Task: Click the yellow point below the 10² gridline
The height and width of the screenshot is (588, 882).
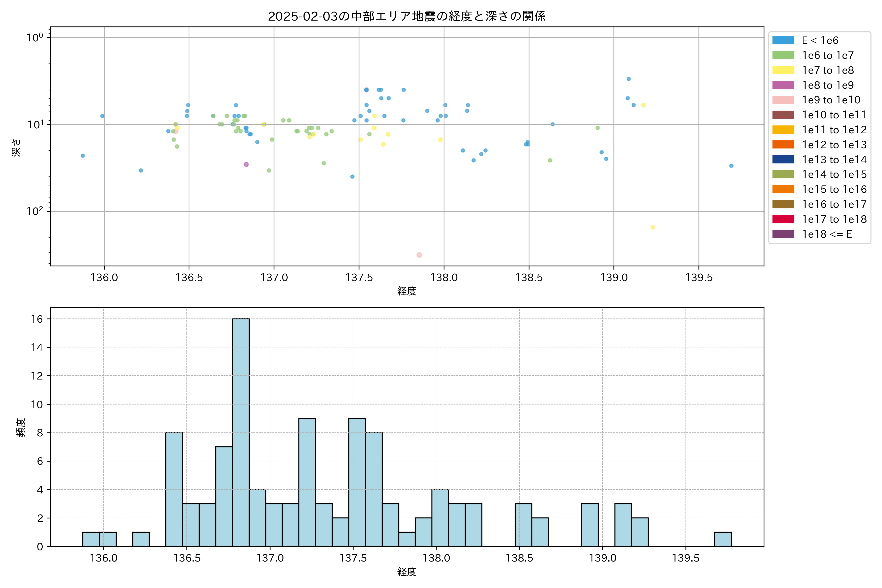Action: coord(653,227)
